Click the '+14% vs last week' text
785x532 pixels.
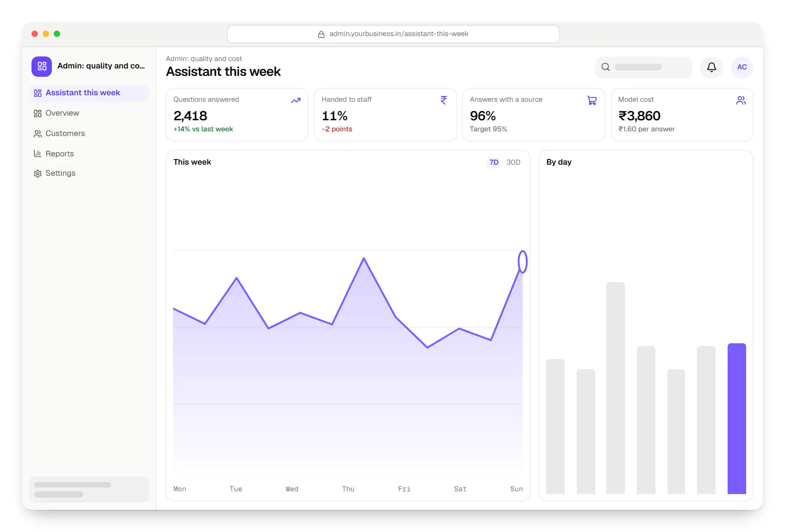pyautogui.click(x=203, y=129)
